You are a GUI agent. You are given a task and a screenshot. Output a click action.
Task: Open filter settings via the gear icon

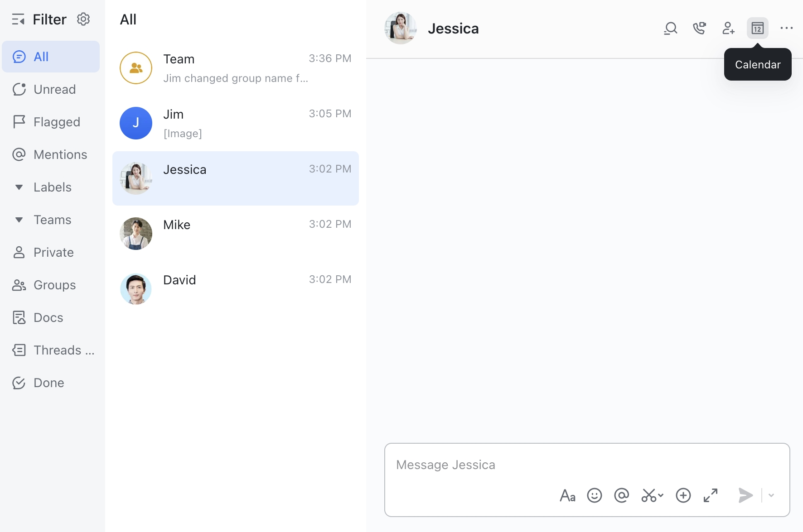(x=83, y=19)
